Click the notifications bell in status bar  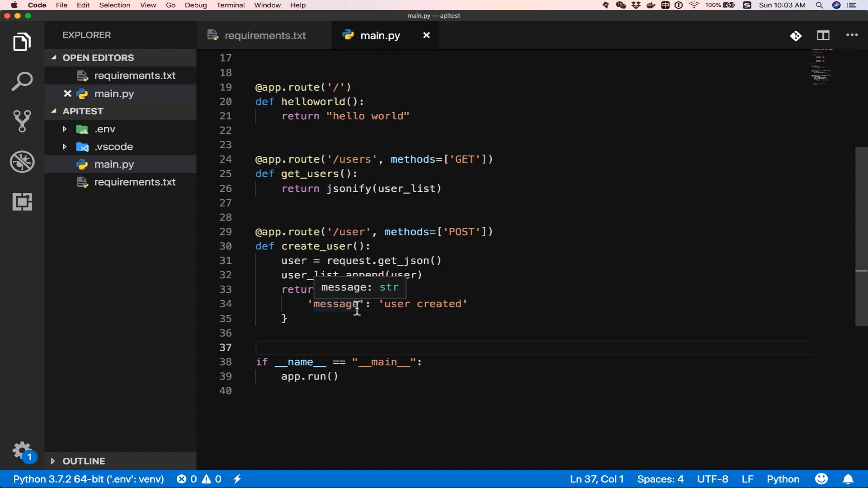point(848,479)
